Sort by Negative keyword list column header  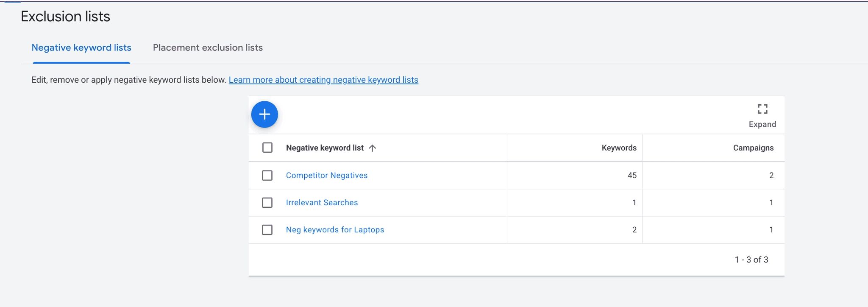click(x=325, y=148)
